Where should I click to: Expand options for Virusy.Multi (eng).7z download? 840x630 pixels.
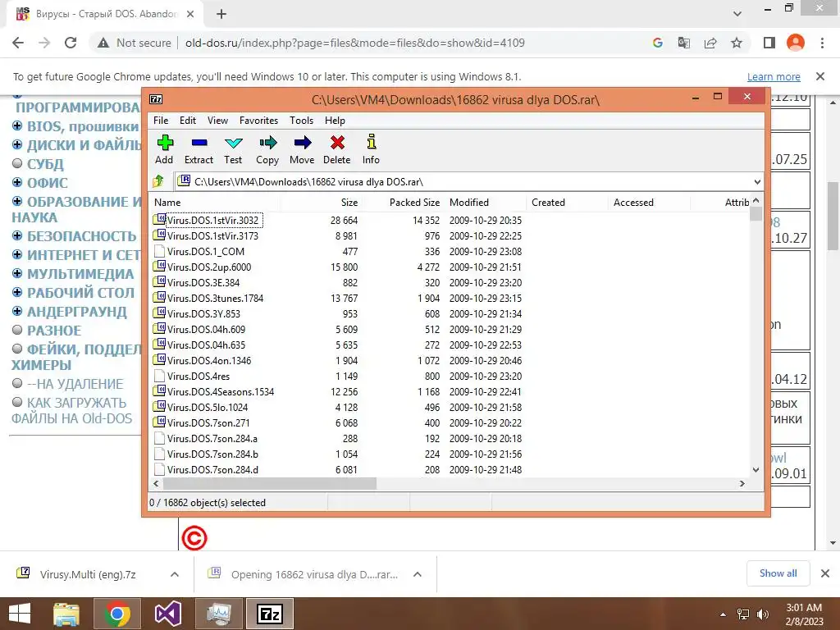click(x=175, y=574)
